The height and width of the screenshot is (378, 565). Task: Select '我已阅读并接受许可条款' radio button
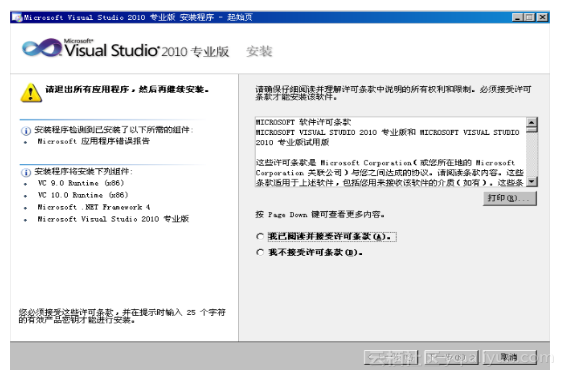pos(260,237)
